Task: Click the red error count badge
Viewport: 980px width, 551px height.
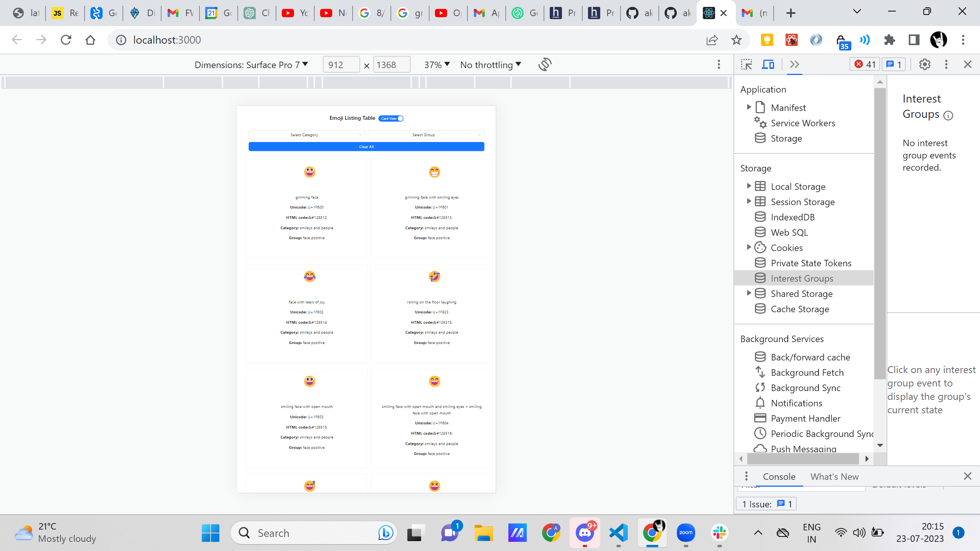Action: click(x=865, y=64)
